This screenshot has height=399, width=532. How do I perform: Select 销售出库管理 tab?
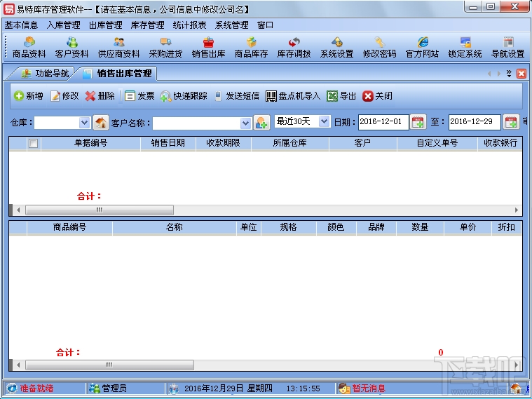(x=119, y=74)
